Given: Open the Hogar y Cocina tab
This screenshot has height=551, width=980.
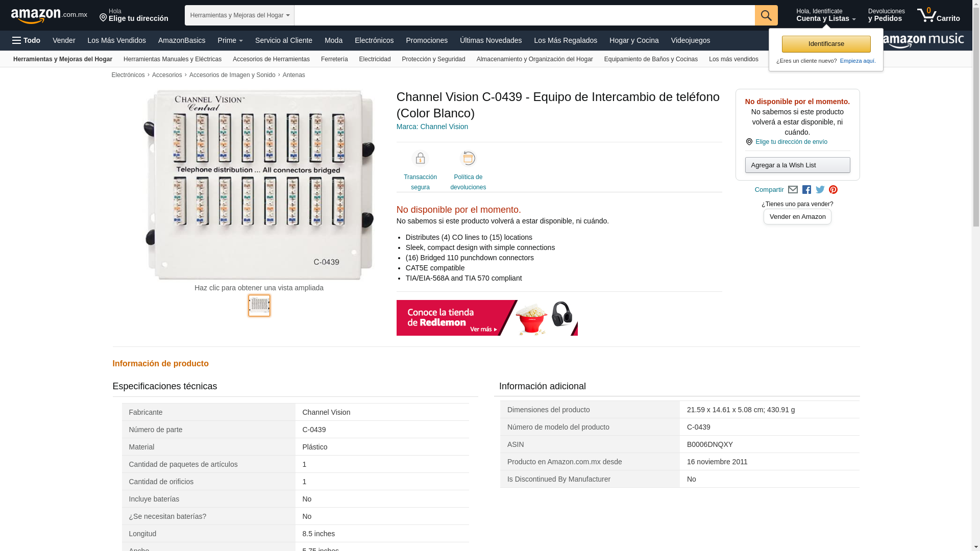Looking at the screenshot, I should pyautogui.click(x=634, y=40).
